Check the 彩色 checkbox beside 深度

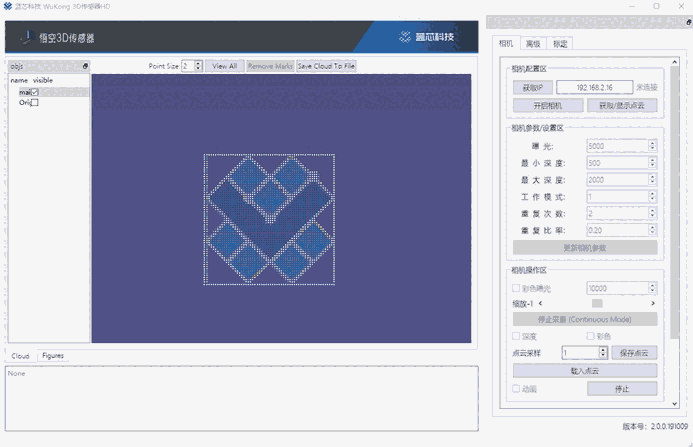[590, 336]
